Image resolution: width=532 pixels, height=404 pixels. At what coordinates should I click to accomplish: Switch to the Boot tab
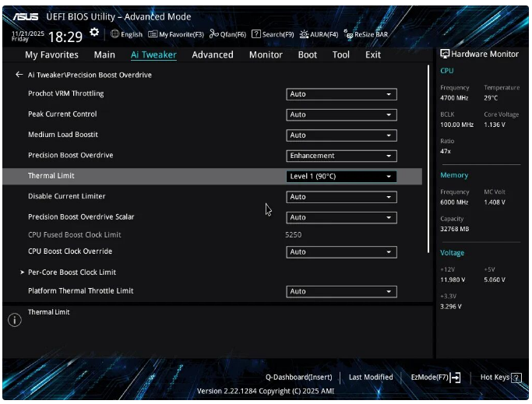pyautogui.click(x=307, y=55)
